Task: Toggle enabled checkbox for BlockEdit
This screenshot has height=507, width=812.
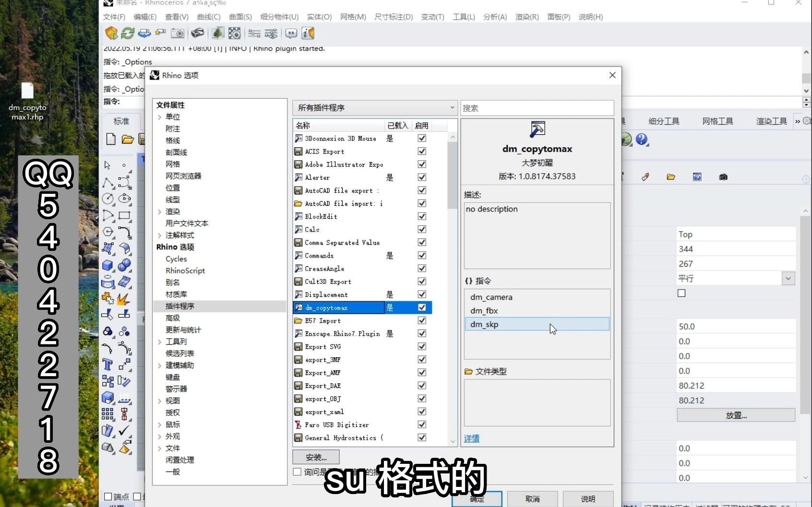Action: point(422,216)
